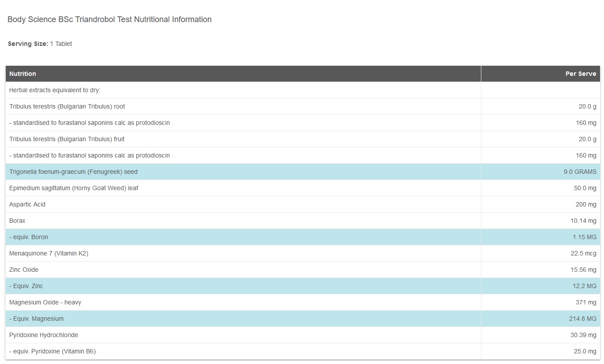Select 'Tribulus terestris (Bulgarian Tribulus) fruit' cell
This screenshot has height=364, width=604.
(243, 139)
